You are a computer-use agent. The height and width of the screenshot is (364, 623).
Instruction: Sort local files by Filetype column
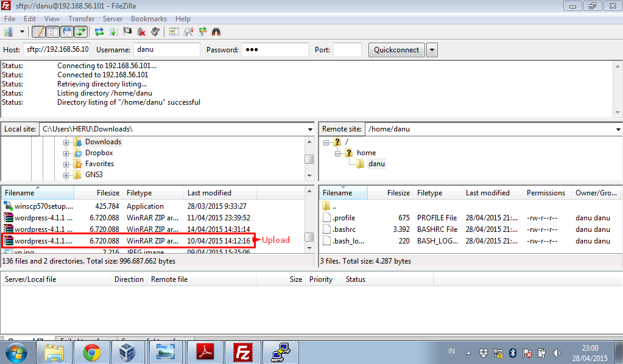point(153,193)
